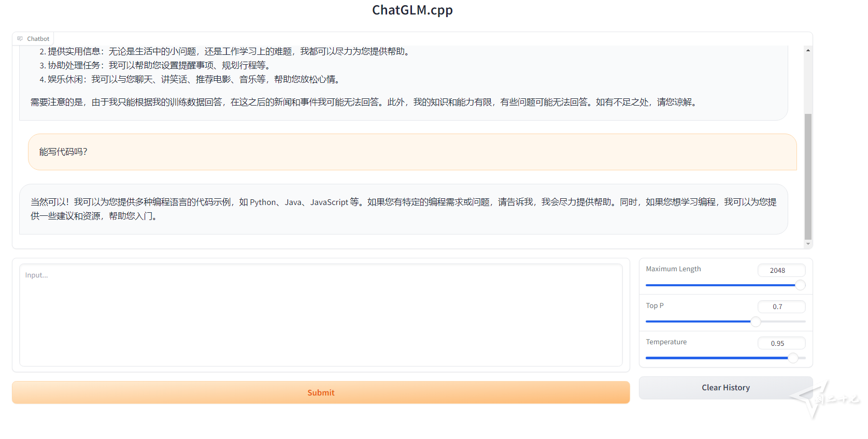Click the chat scrollbar down arrow
868x439 pixels.
pos(808,244)
